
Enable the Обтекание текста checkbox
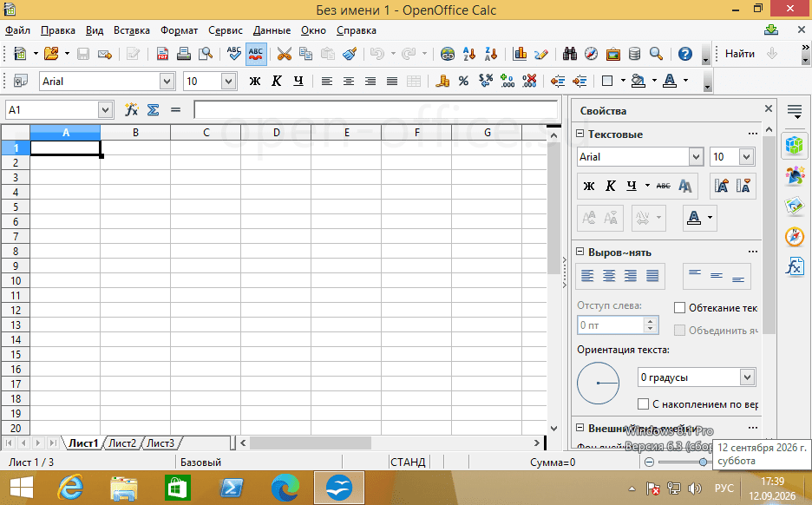click(679, 308)
